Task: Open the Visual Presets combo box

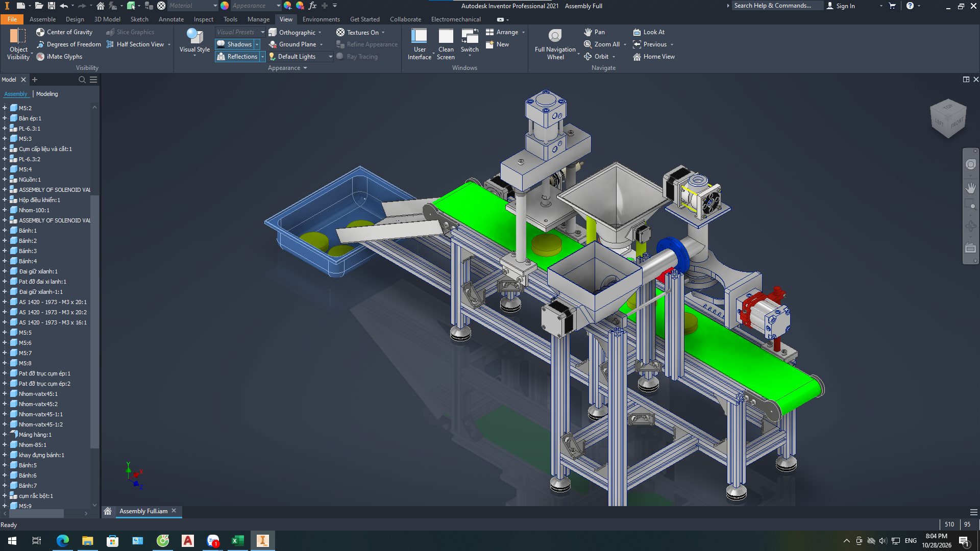Action: tap(240, 32)
